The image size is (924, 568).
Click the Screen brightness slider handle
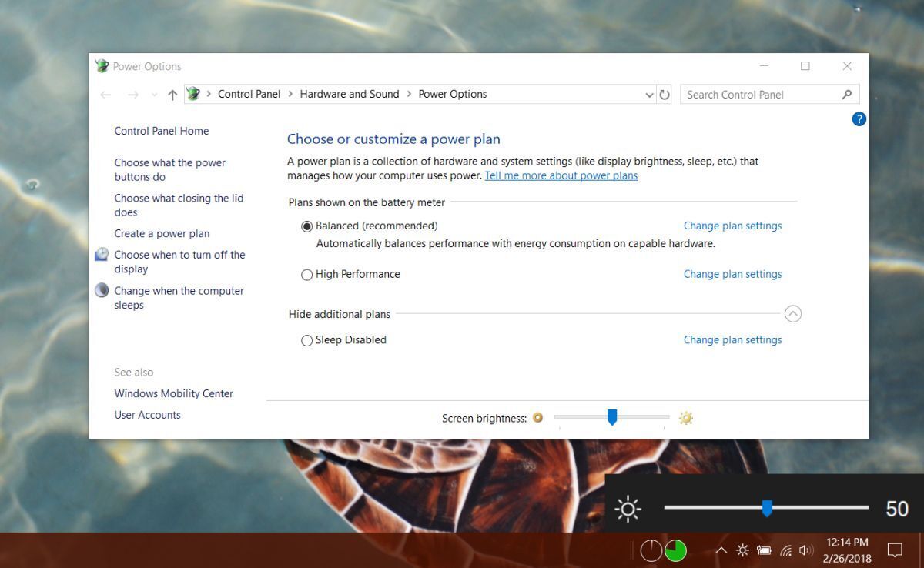pyautogui.click(x=612, y=417)
